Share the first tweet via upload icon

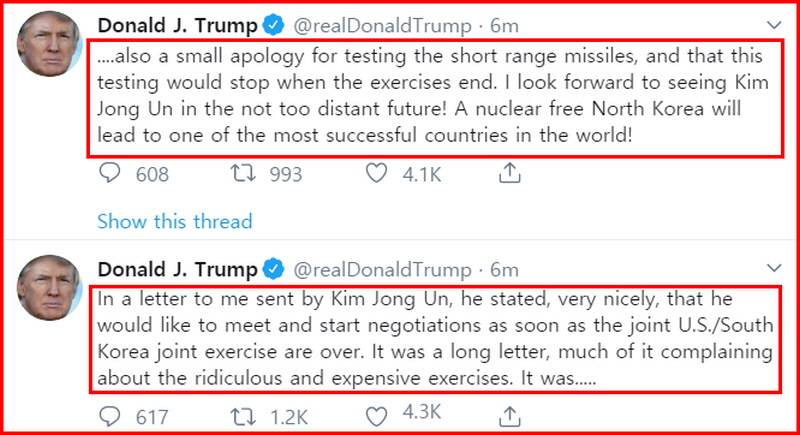[x=509, y=173]
